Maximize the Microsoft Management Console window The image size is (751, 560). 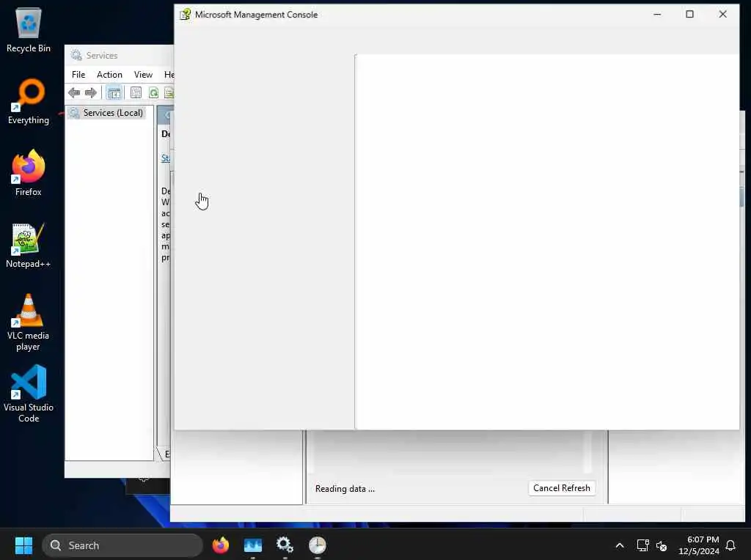(x=689, y=15)
